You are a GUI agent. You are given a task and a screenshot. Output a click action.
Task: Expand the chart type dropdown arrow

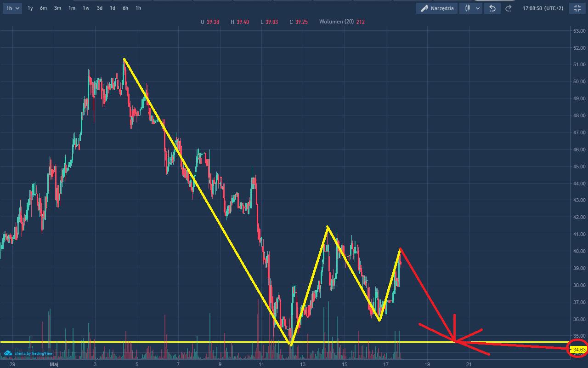[478, 8]
